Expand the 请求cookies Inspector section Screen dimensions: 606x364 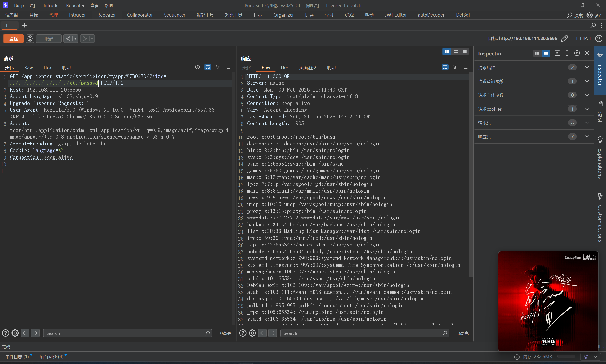(587, 109)
